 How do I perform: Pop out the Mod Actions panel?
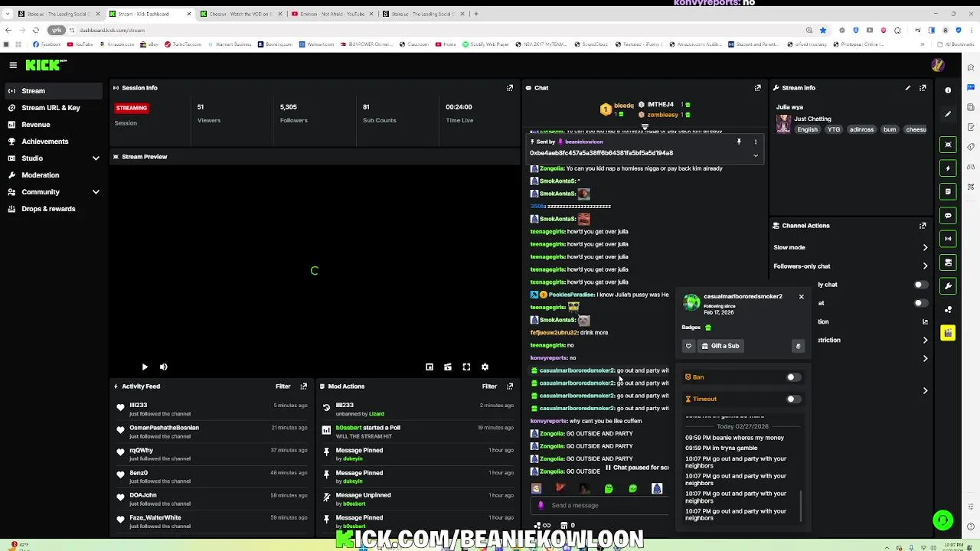point(510,386)
